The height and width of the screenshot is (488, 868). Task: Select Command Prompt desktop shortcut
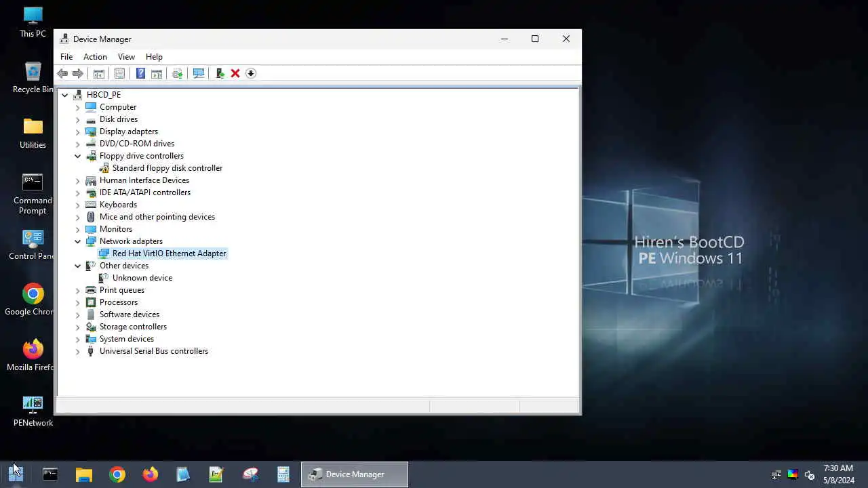click(x=33, y=194)
